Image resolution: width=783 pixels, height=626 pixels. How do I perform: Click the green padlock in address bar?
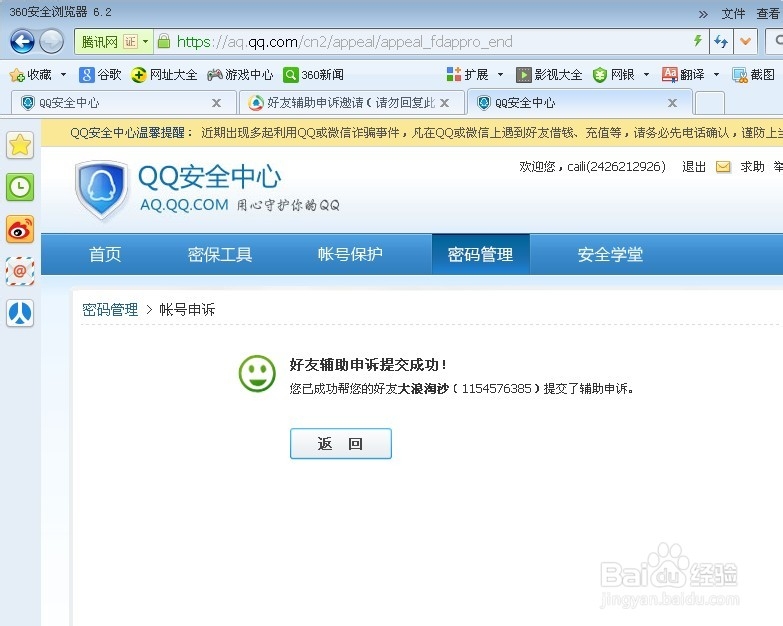164,41
